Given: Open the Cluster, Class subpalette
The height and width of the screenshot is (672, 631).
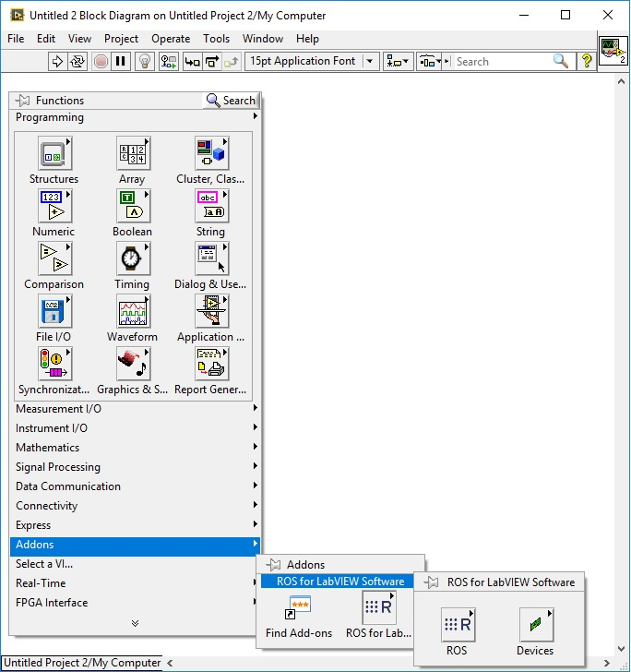Looking at the screenshot, I should (x=211, y=153).
